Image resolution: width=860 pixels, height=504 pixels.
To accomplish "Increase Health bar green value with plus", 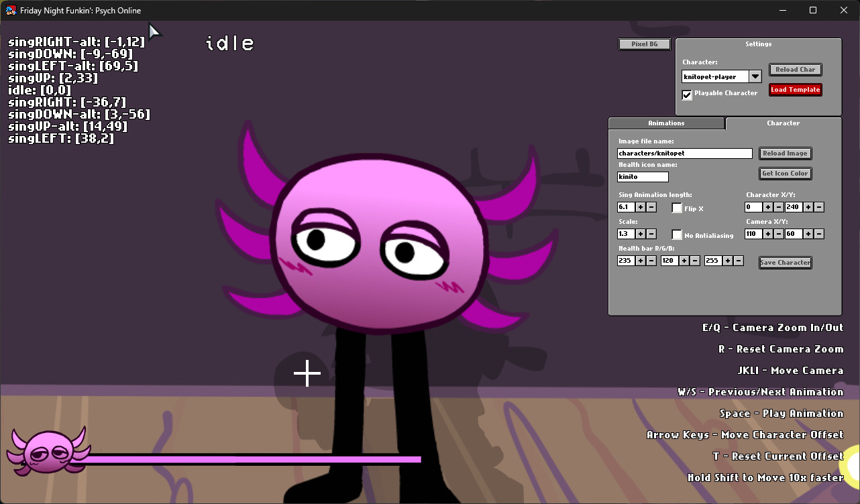I will (684, 261).
